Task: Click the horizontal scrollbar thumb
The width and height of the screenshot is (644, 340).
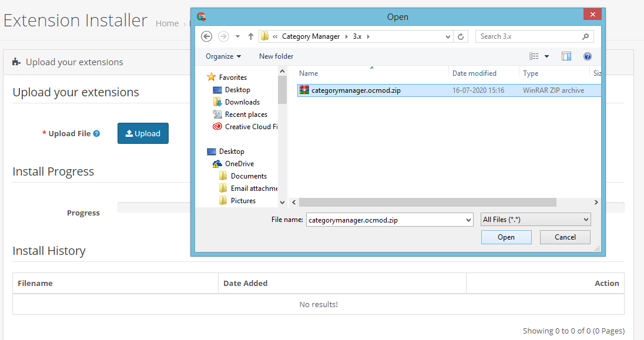Action: [428, 203]
